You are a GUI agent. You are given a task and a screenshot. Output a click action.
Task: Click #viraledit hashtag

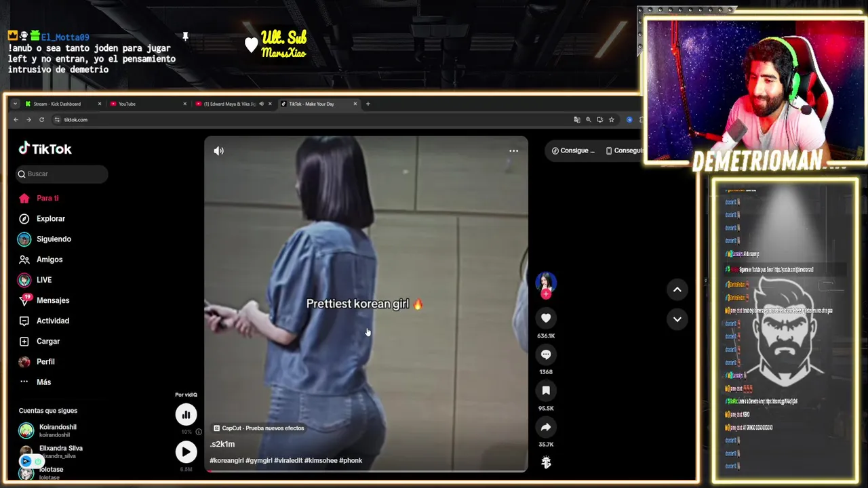pos(288,461)
